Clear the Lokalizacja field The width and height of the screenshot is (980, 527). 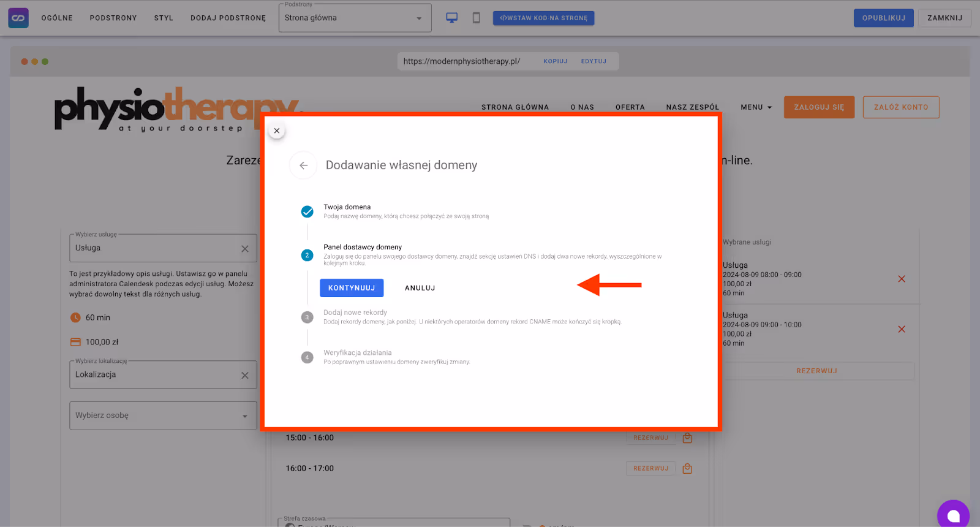click(245, 375)
